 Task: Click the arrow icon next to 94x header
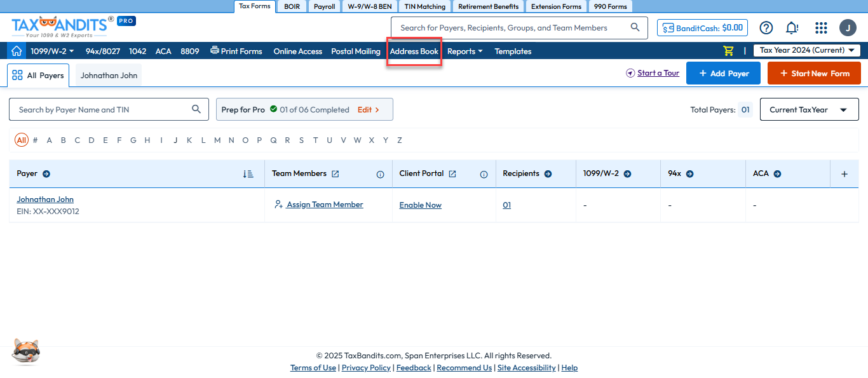(x=689, y=174)
